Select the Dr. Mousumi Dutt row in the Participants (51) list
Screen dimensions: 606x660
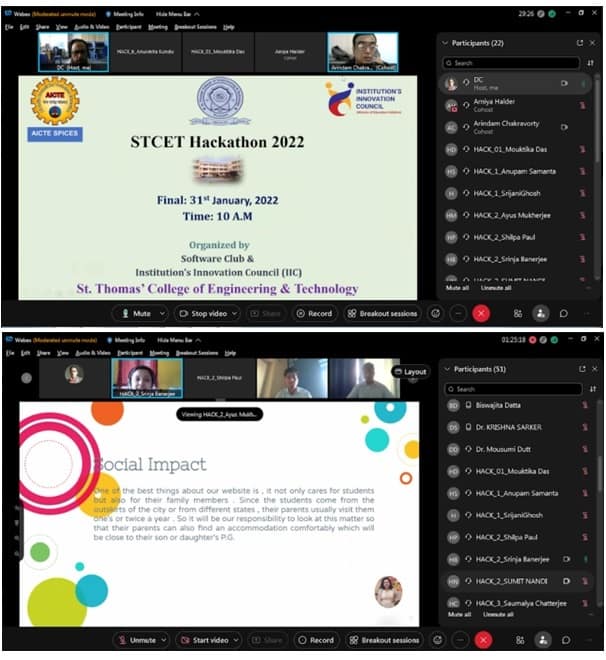click(x=519, y=449)
